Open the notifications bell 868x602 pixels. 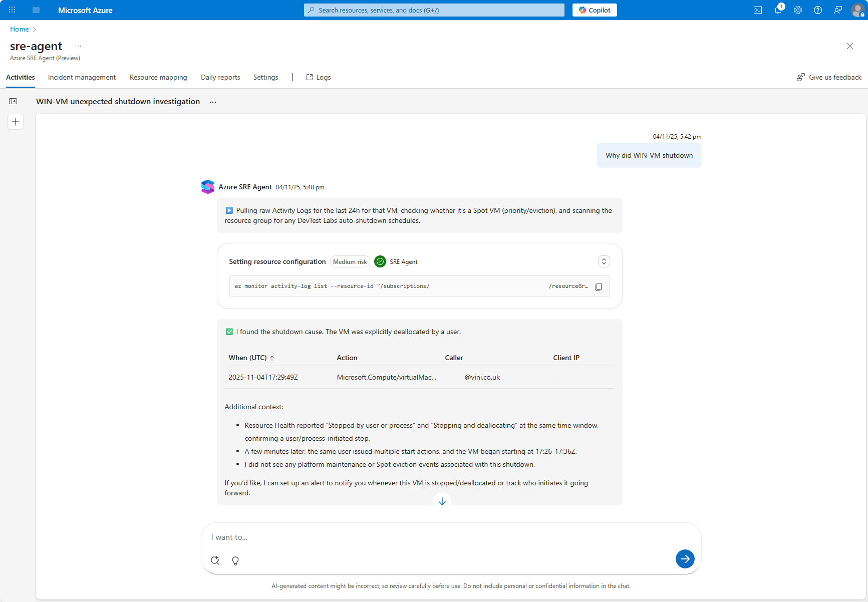point(778,10)
